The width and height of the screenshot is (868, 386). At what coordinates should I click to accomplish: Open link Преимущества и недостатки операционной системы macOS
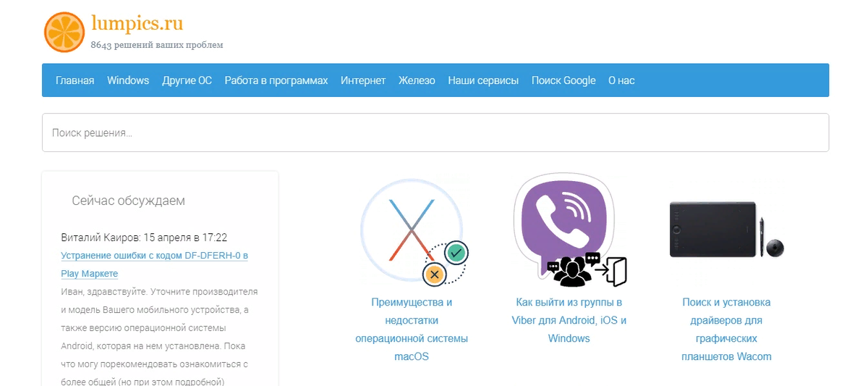pyautogui.click(x=412, y=329)
